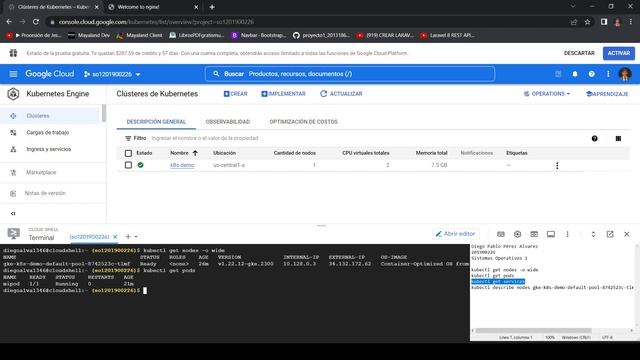Open Cloud Shell more options menu
The width and height of the screenshot is (640, 360).
click(x=567, y=234)
